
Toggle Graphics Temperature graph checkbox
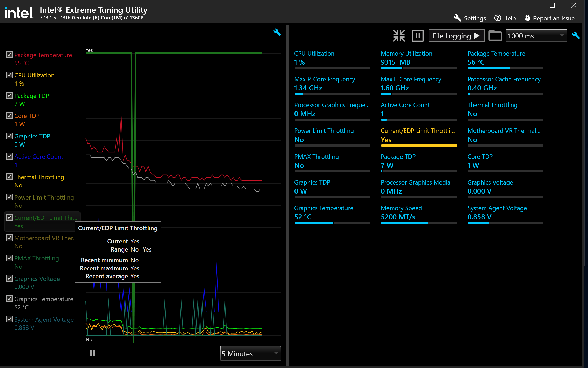pyautogui.click(x=9, y=299)
